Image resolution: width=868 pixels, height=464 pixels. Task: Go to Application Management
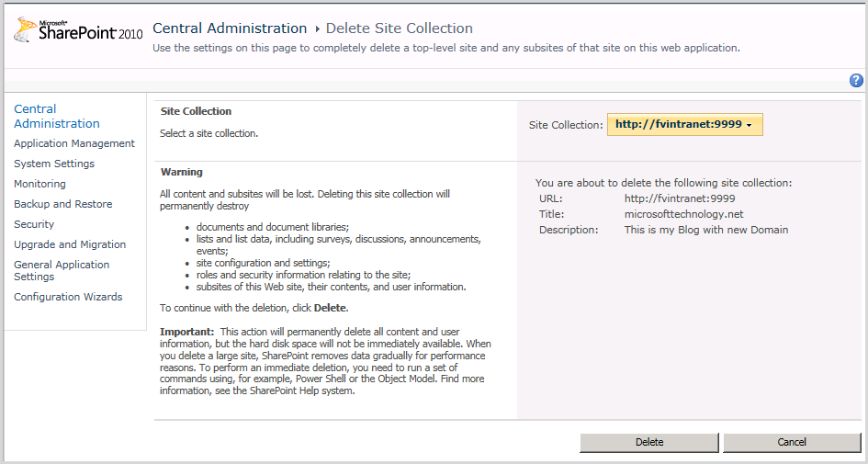(74, 143)
